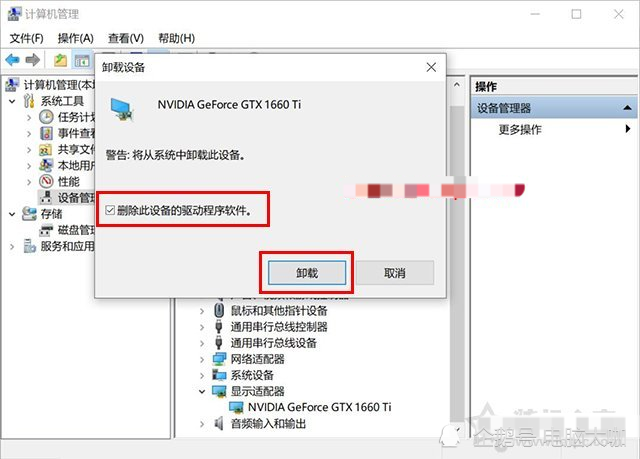Click the 卸载 uninstall button
Image resolution: width=640 pixels, height=459 pixels.
tap(307, 273)
